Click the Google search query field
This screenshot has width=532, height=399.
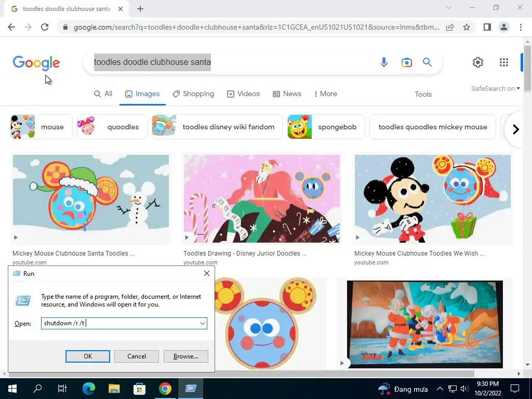tap(231, 62)
